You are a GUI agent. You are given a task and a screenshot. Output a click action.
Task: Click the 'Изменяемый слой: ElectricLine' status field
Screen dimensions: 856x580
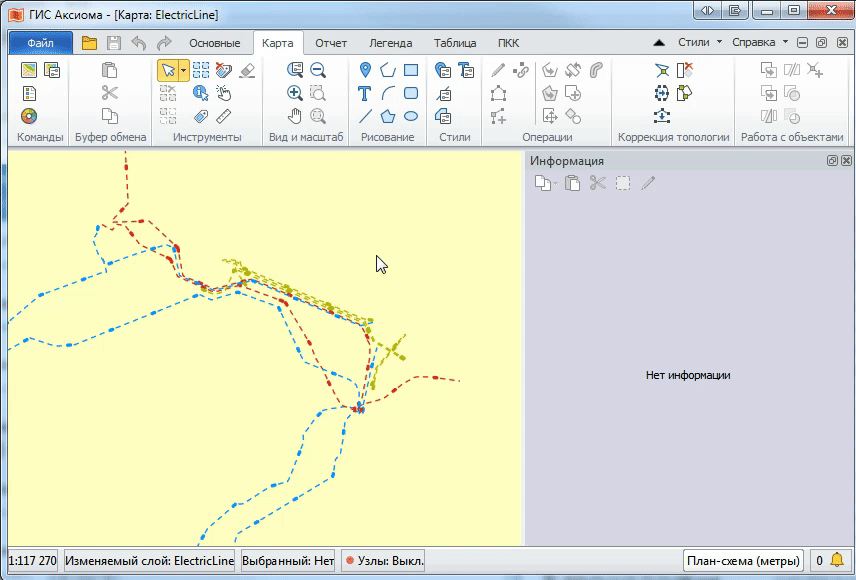click(149, 561)
